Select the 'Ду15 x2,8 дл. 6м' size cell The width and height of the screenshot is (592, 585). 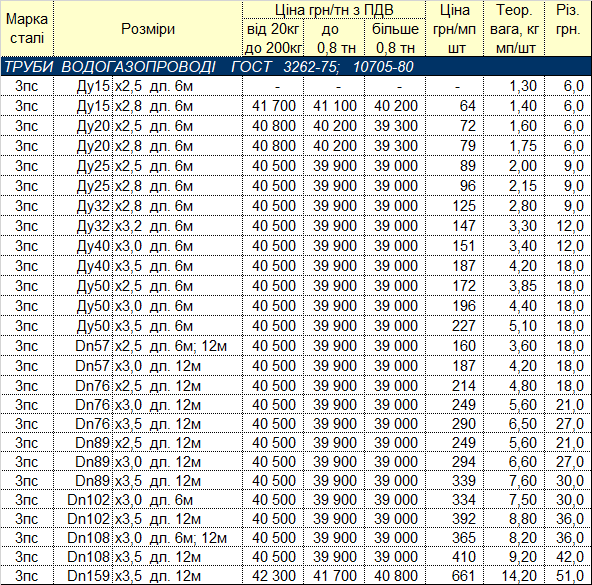coord(148,106)
